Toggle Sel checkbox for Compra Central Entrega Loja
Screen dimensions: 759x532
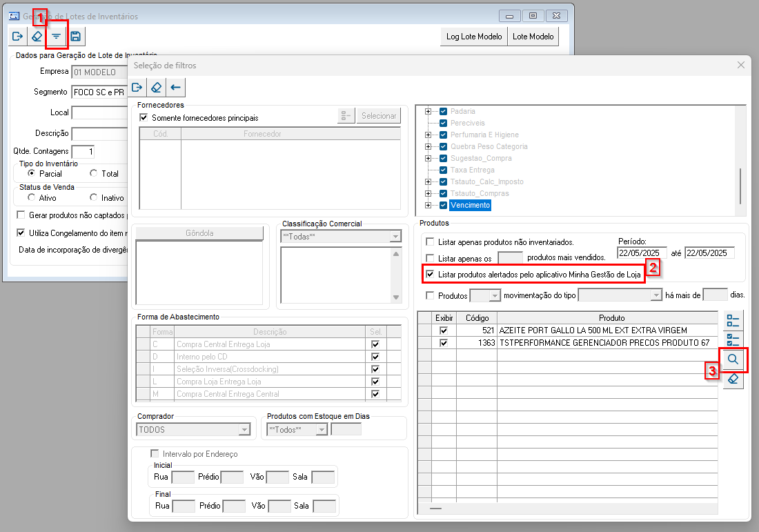pyautogui.click(x=375, y=344)
